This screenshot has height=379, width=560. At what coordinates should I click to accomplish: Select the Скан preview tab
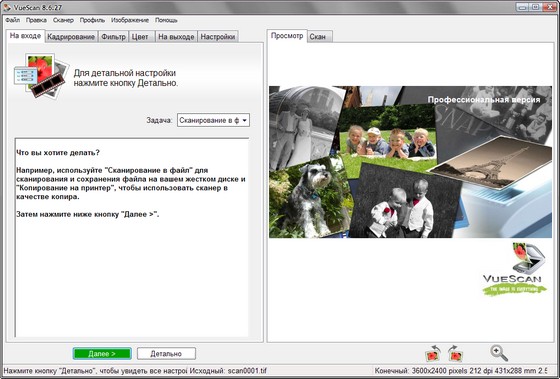318,37
